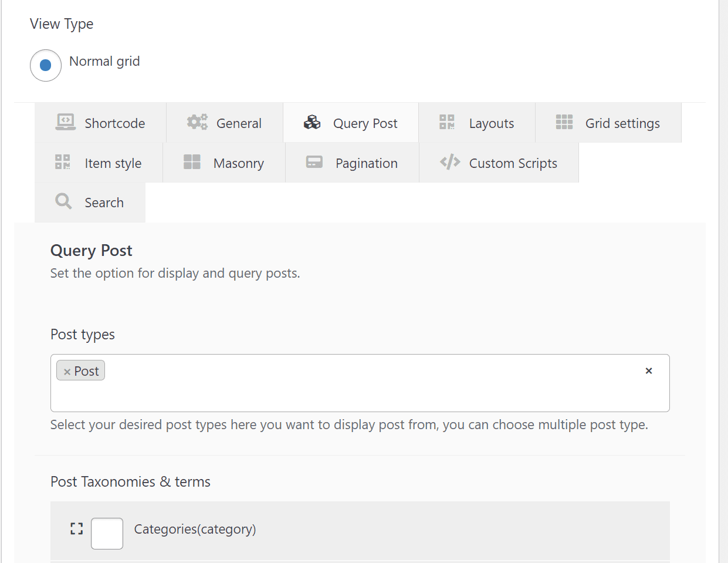Check the Categories(category) checkbox
Image resolution: width=728 pixels, height=563 pixels.
click(107, 533)
